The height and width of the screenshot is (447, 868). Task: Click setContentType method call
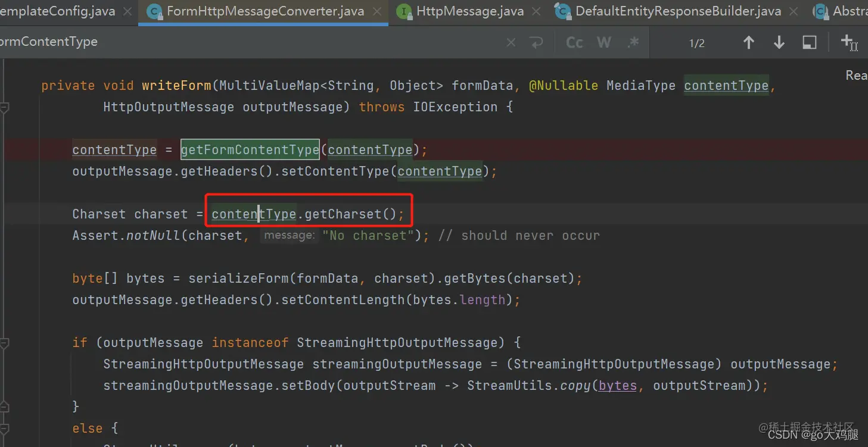(x=335, y=171)
